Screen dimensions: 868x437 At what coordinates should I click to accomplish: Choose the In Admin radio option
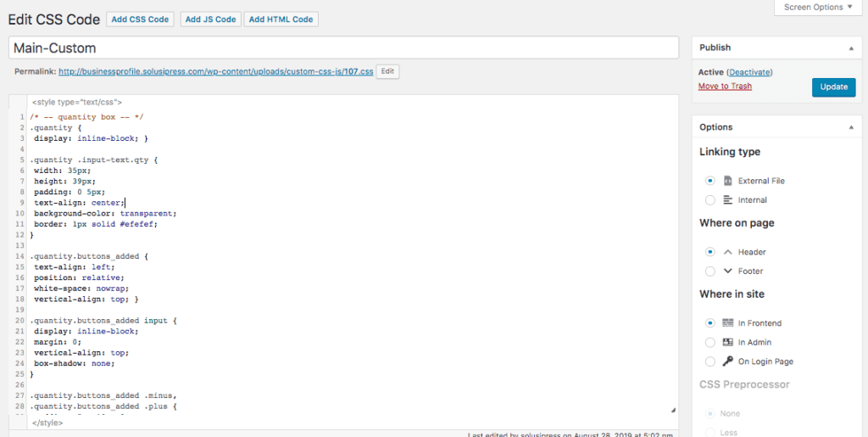pyautogui.click(x=710, y=342)
